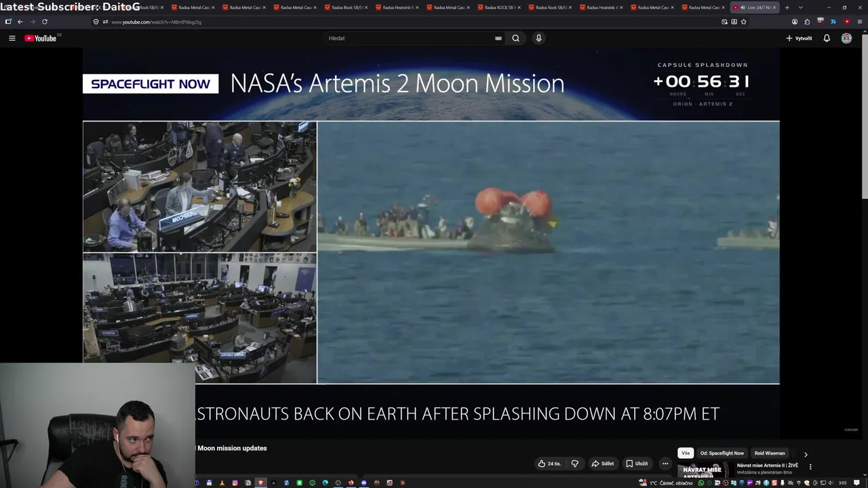The width and height of the screenshot is (868, 488).
Task: Start voice search with microphone icon
Action: click(538, 38)
